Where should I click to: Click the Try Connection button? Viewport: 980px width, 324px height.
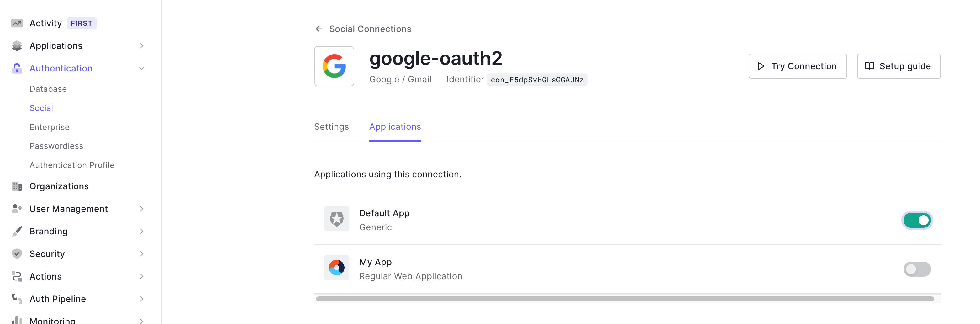click(798, 66)
